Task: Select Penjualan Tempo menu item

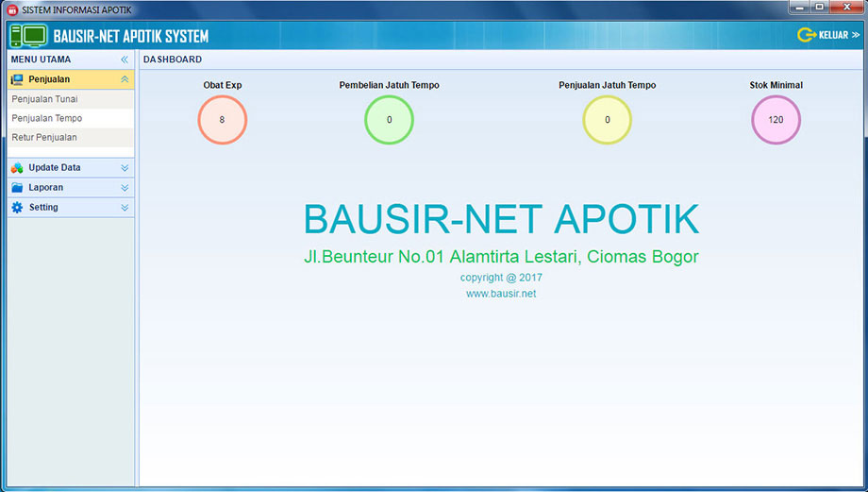Action: [47, 119]
